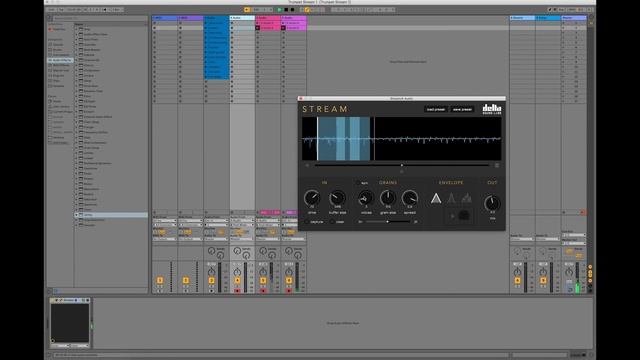
Task: Click the transport Record button
Action: pos(292,9)
